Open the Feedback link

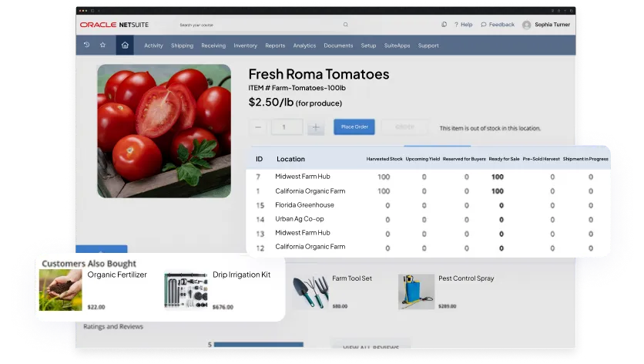coord(498,25)
